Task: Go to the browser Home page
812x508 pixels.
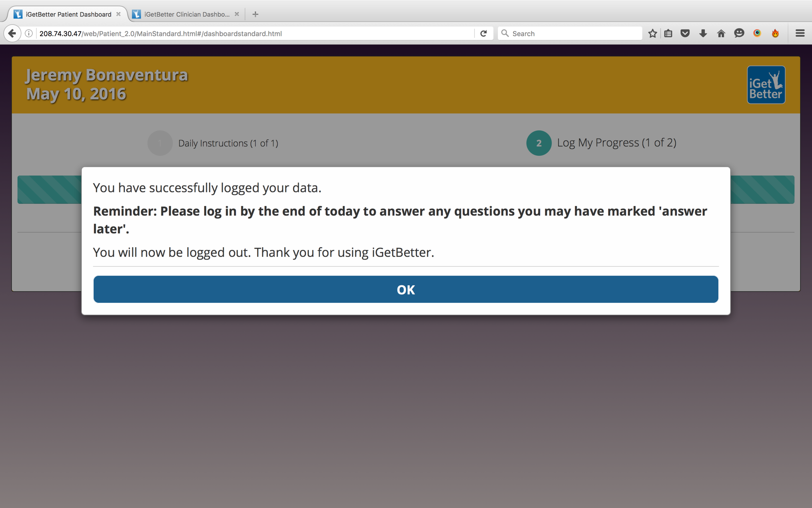Action: point(721,33)
